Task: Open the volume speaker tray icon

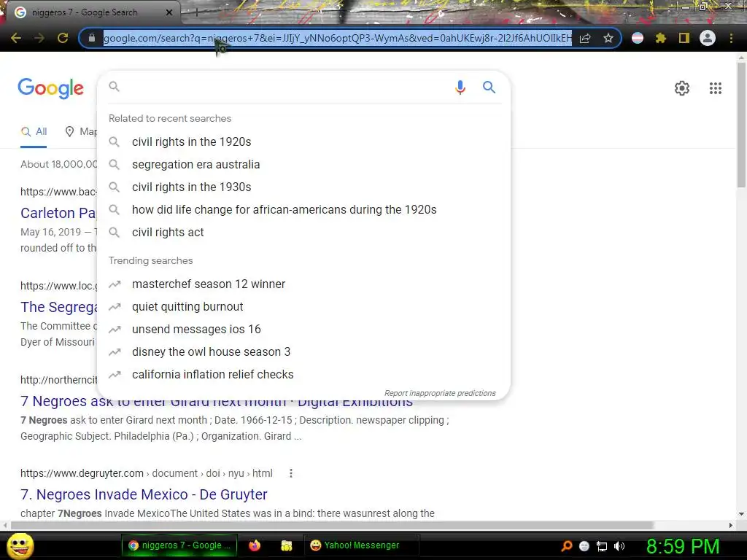Action: click(x=619, y=546)
